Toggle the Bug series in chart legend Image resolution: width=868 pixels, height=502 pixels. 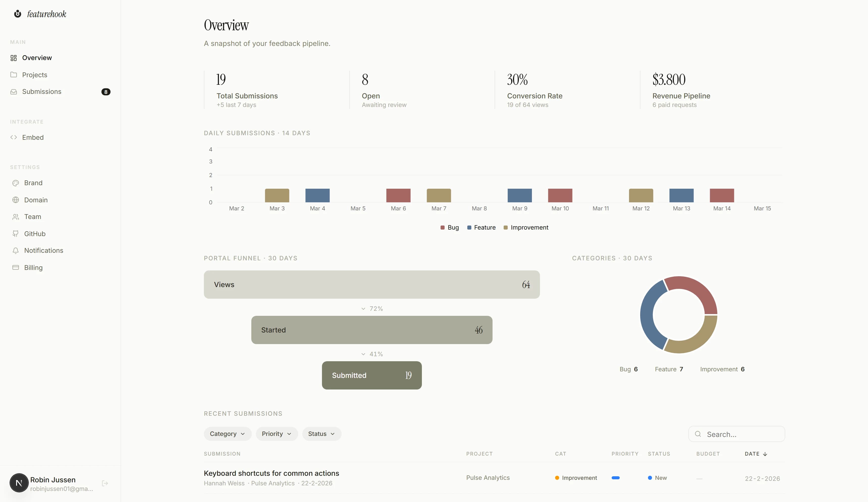tap(449, 228)
